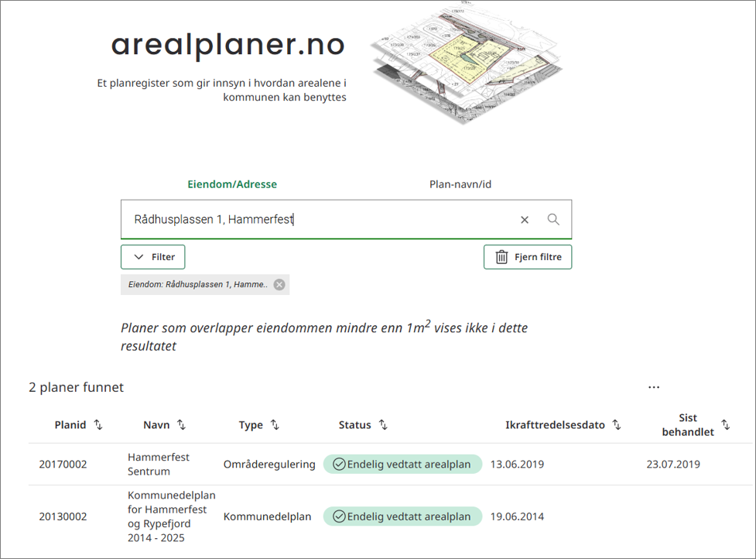
Task: Click Ikrafttredelsesdato column header text
Action: (x=555, y=425)
